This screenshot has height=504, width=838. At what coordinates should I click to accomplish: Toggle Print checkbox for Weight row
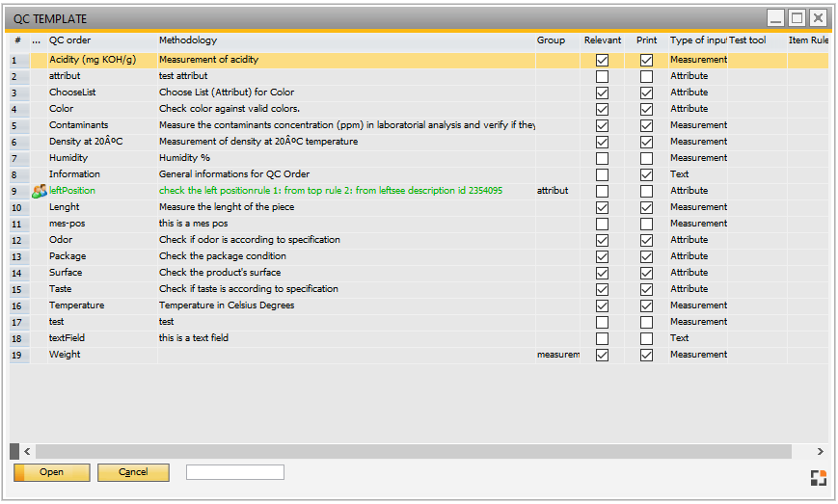pos(646,355)
